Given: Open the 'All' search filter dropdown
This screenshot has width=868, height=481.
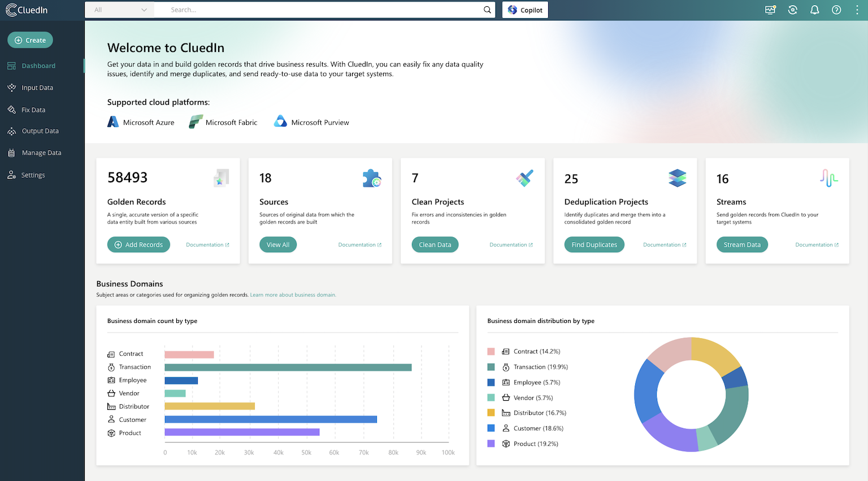Looking at the screenshot, I should point(119,10).
